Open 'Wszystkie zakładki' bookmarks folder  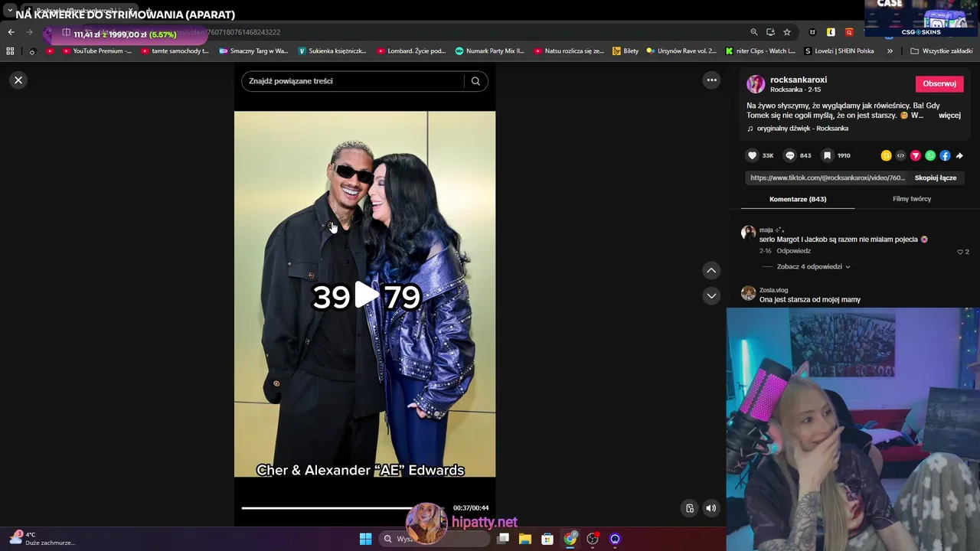942,51
